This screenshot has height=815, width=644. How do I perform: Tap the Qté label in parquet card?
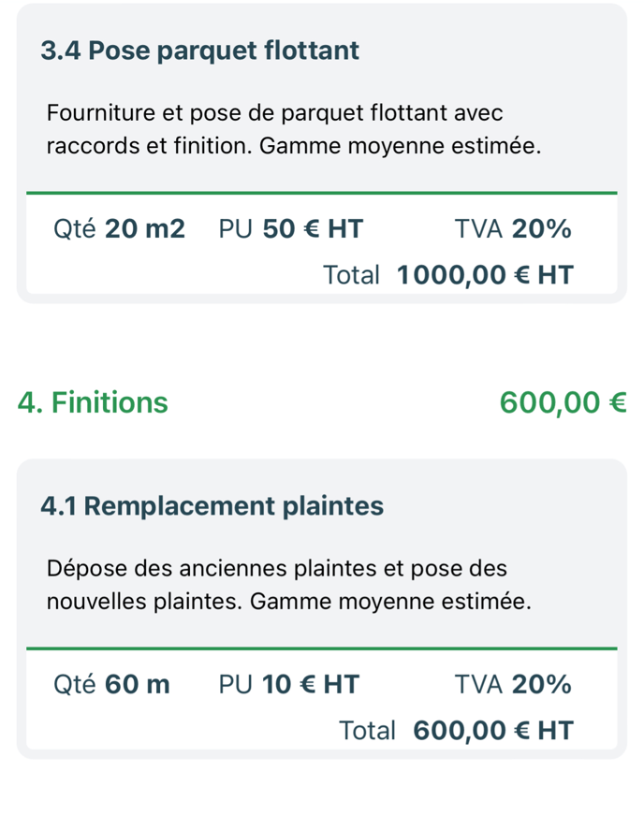[74, 228]
